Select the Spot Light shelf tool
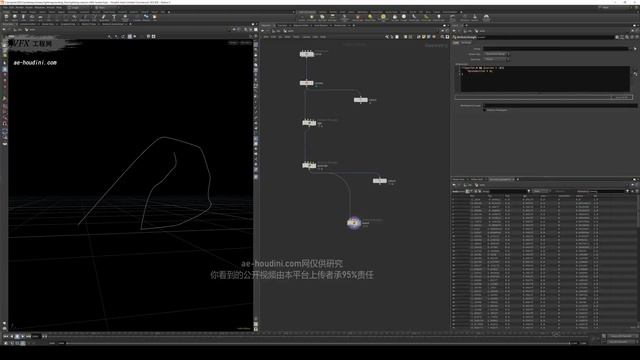Screen dimensions: 640x360 pos(322,17)
